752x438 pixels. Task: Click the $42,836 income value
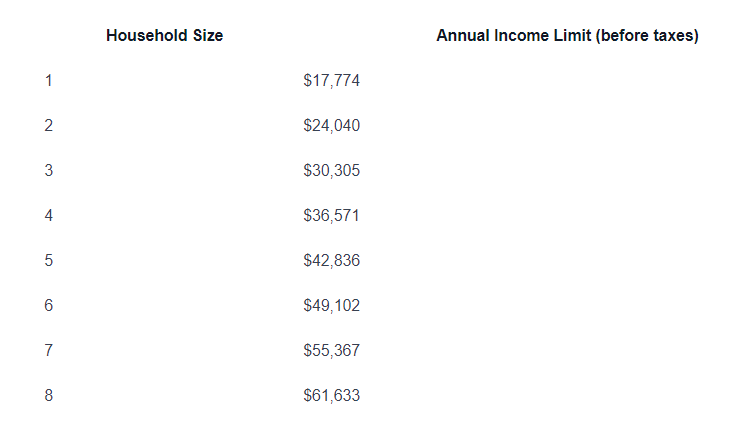tap(331, 260)
